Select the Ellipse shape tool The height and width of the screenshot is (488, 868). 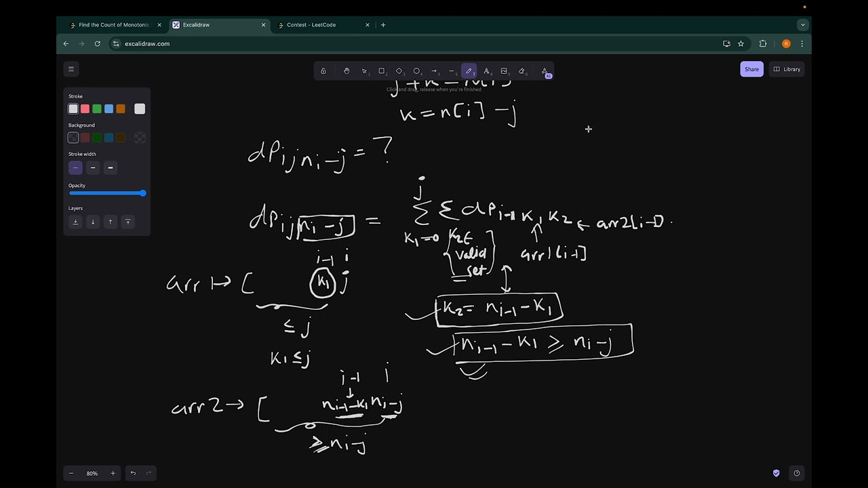(417, 71)
